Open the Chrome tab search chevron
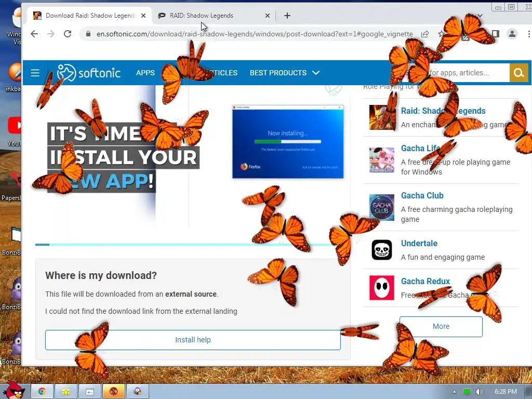This screenshot has height=399, width=532. pos(480,15)
